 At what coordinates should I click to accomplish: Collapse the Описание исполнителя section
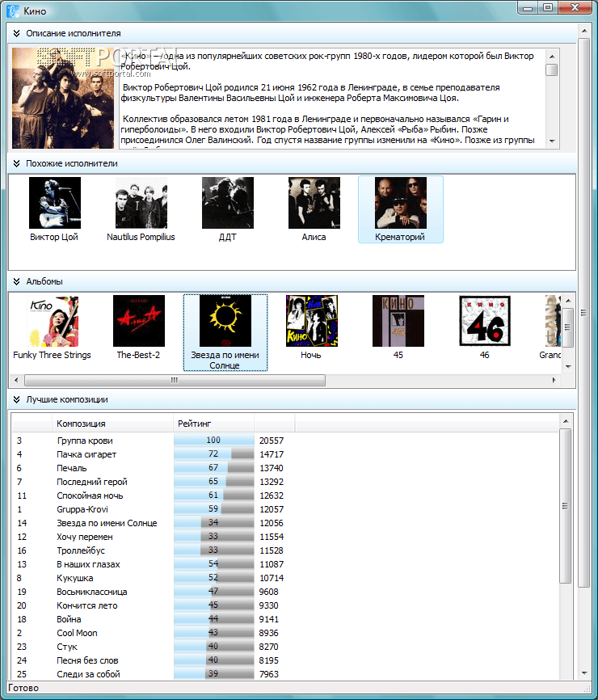(x=16, y=33)
